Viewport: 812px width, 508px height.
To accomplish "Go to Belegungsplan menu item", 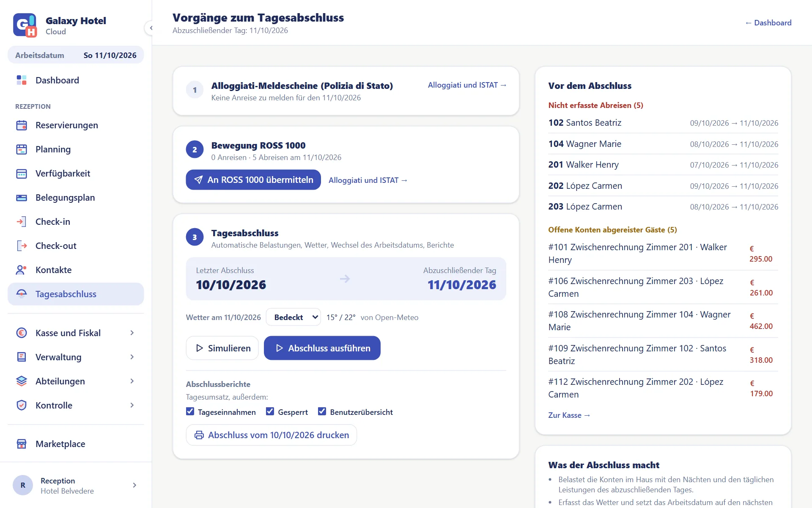I will [x=76, y=198].
